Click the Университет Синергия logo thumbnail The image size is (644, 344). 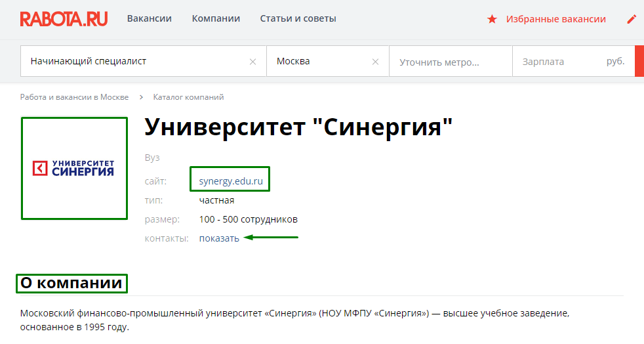click(x=73, y=168)
